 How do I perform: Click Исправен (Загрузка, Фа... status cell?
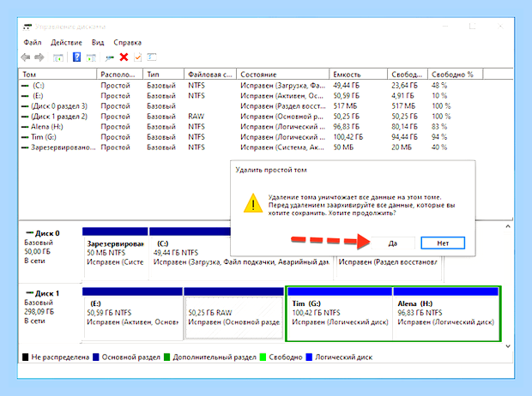coord(282,86)
